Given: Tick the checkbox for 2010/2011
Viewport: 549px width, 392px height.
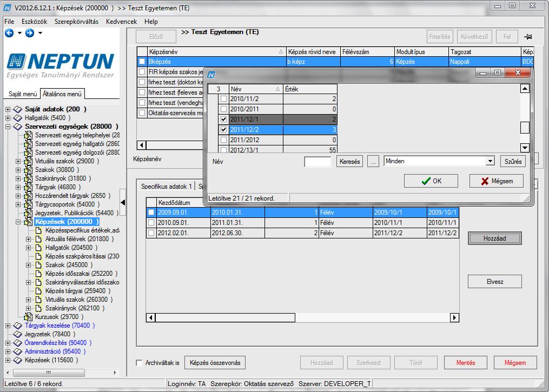Looking at the screenshot, I should pos(224,109).
